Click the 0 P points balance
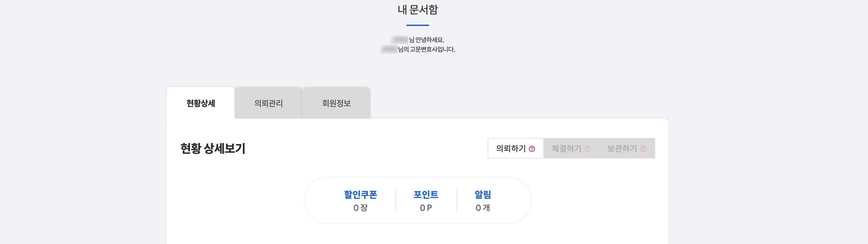 point(426,208)
